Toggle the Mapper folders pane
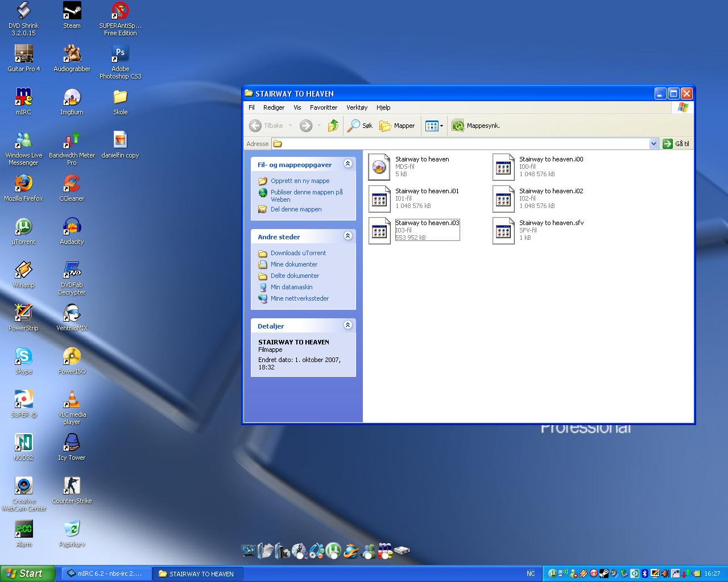This screenshot has height=582, width=728. pos(398,126)
